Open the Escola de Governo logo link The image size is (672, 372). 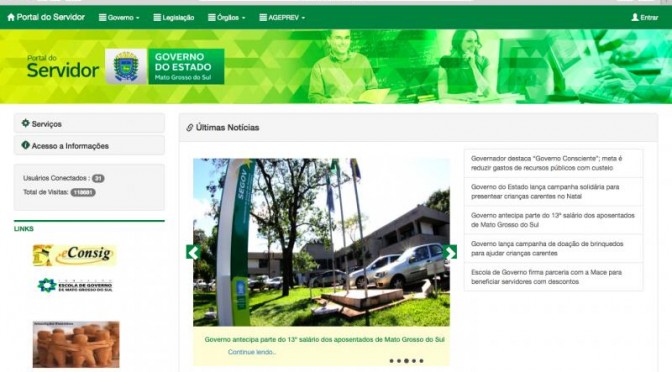click(75, 285)
